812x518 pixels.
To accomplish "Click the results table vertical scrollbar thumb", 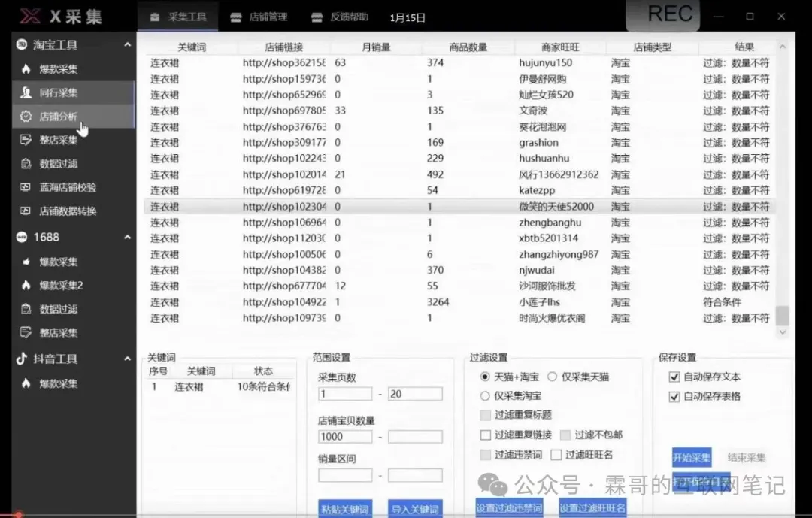I will pos(783,314).
